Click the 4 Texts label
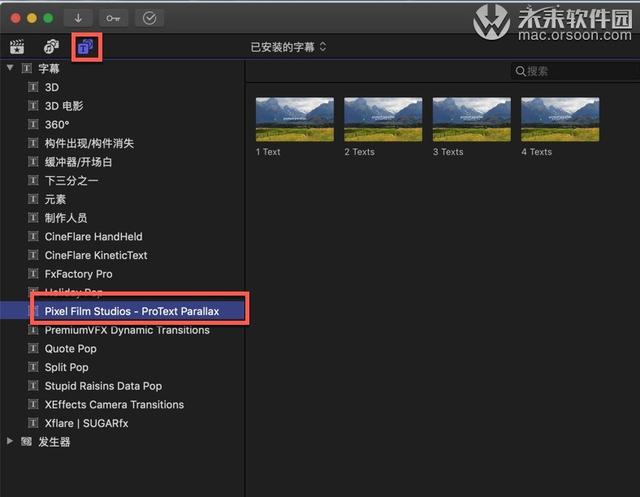Viewport: 640px width, 497px height. coord(537,152)
